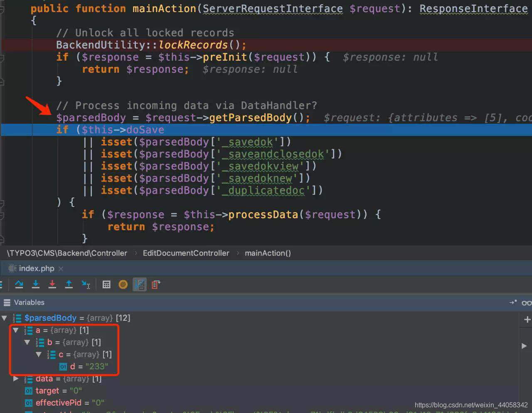Close the index.php debug tab

61,269
